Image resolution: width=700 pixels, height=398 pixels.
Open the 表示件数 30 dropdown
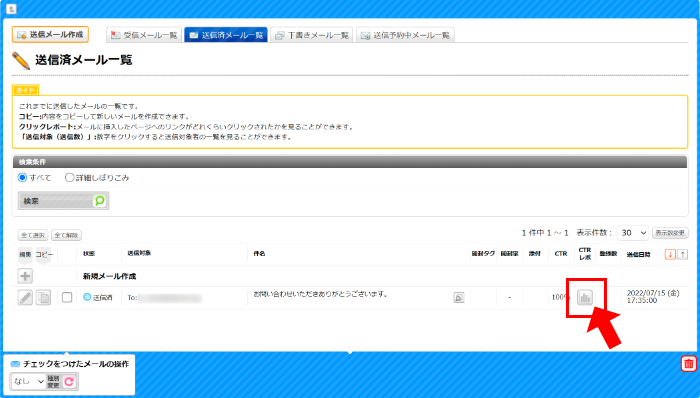pyautogui.click(x=633, y=233)
